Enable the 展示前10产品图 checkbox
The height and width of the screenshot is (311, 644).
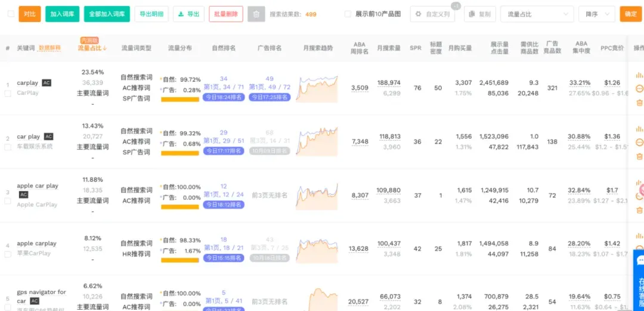[x=348, y=14]
